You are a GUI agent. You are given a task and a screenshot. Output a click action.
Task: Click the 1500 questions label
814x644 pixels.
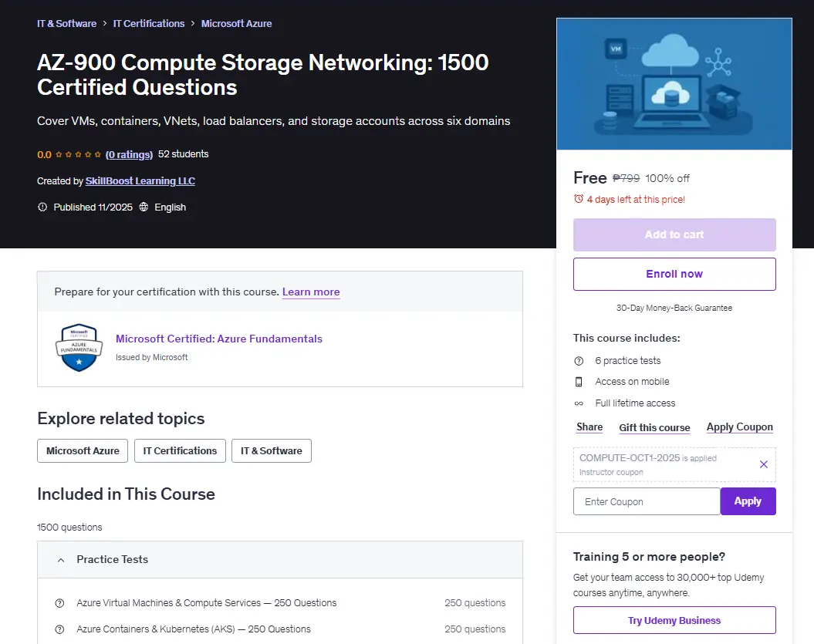click(69, 528)
